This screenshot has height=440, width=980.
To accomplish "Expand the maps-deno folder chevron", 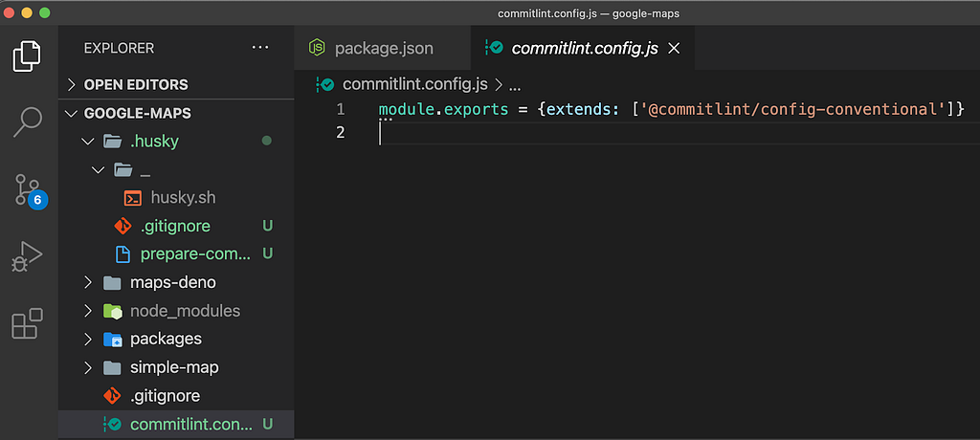I will click(x=87, y=283).
